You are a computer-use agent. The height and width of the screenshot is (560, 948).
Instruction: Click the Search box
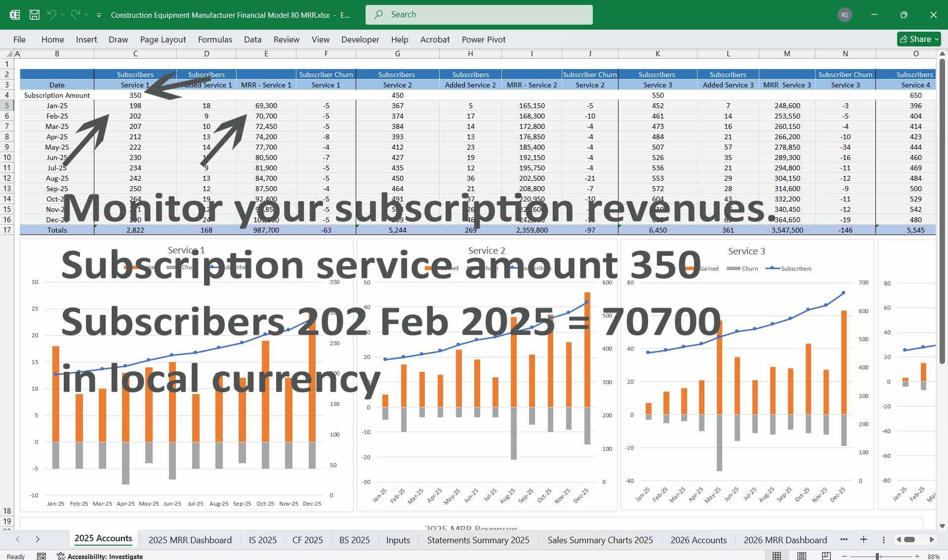479,15
